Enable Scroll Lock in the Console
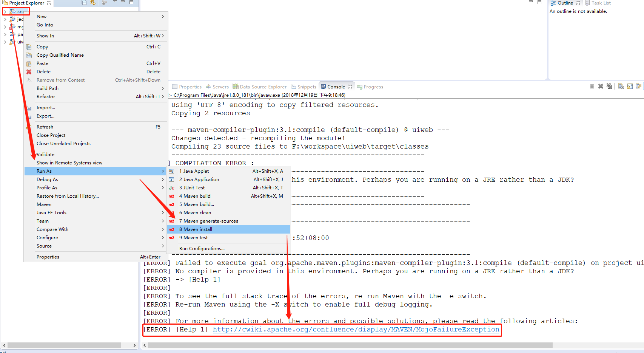This screenshot has width=644, height=353. pyautogui.click(x=630, y=86)
